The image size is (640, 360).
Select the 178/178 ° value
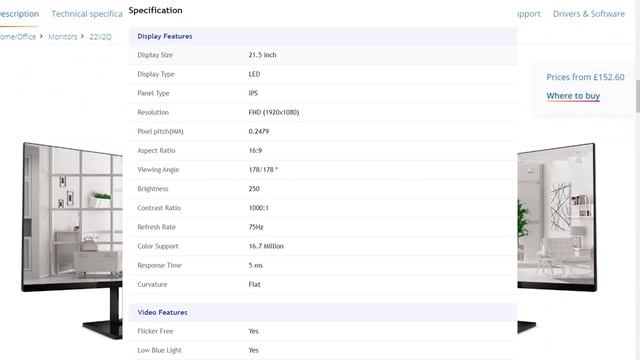(x=263, y=170)
